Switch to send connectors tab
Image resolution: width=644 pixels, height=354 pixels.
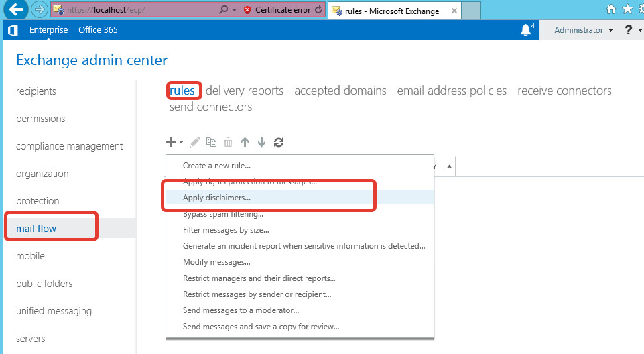(210, 107)
